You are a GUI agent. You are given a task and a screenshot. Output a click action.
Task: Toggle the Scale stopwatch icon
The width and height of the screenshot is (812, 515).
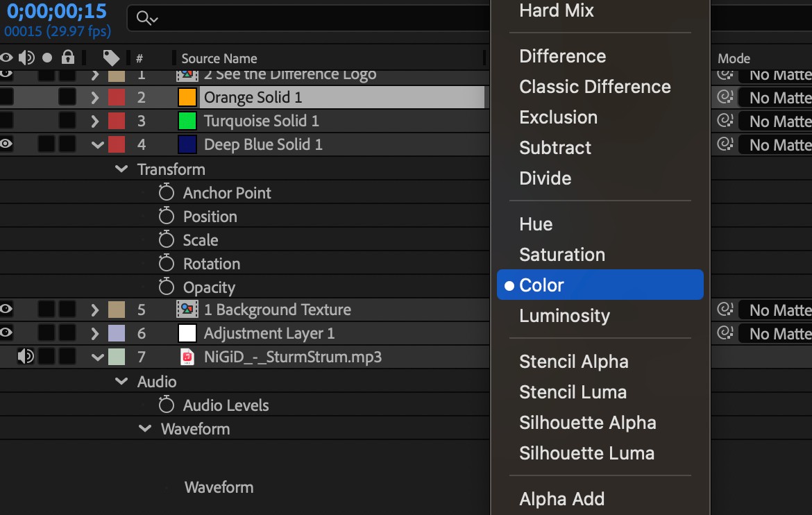pos(166,240)
